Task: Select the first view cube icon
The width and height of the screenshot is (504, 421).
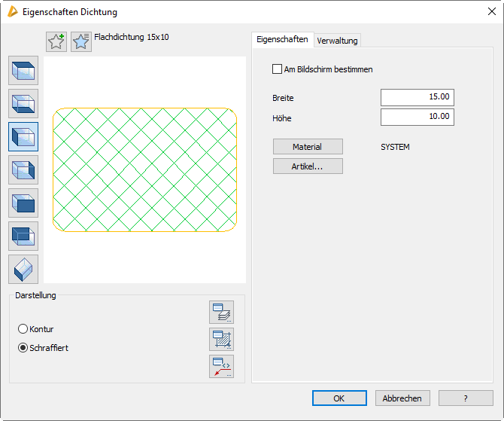Action: (23, 71)
